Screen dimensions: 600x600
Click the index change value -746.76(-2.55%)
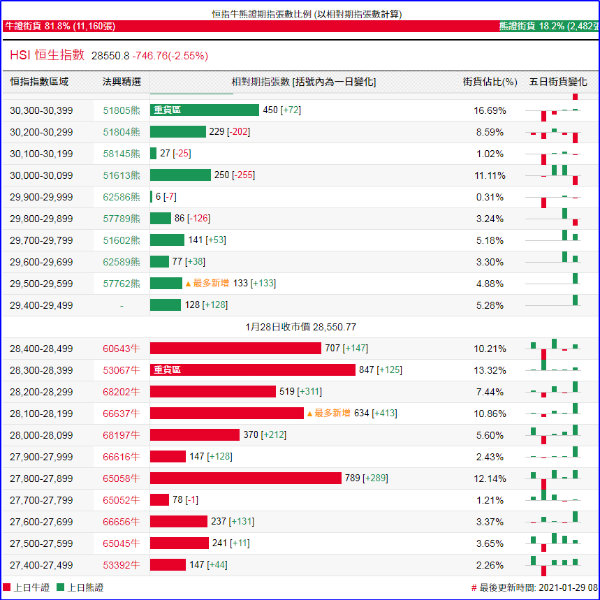coord(170,56)
